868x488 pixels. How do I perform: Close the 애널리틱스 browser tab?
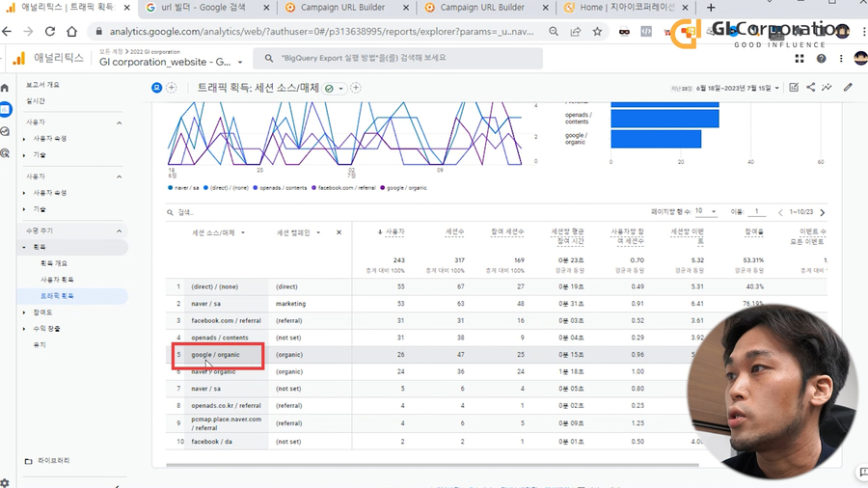(x=128, y=8)
